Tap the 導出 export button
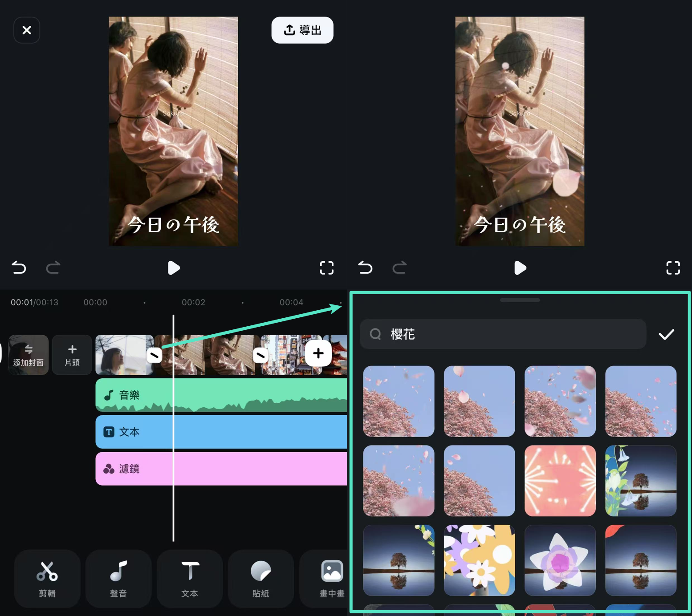The width and height of the screenshot is (692, 616). 302,30
